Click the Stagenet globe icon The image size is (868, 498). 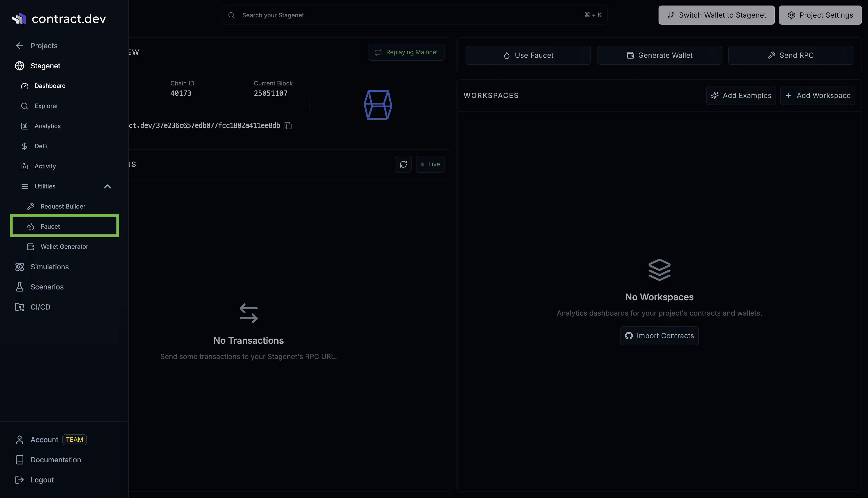pyautogui.click(x=20, y=66)
